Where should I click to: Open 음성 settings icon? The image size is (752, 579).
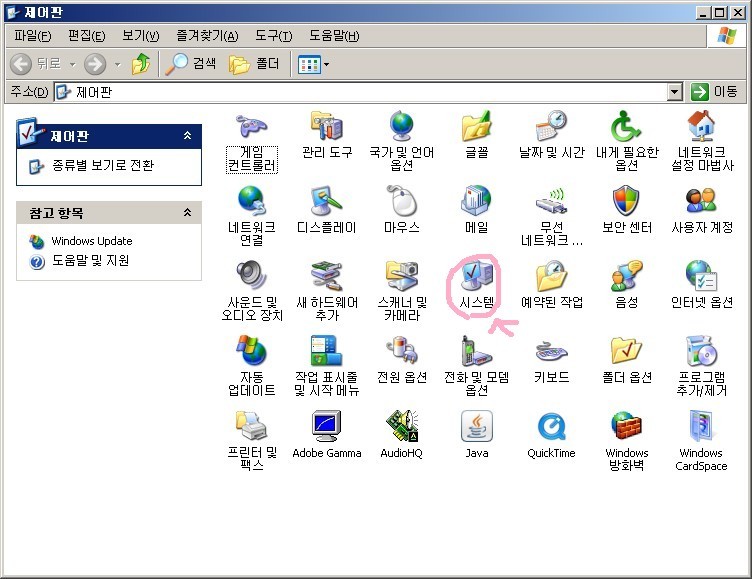pos(626,285)
